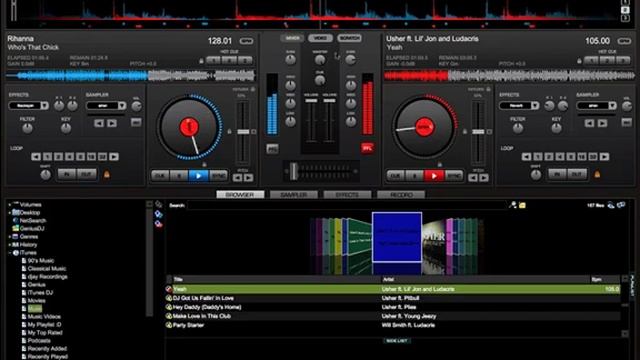Viewport: 640px width, 360px height.
Task: Click the left deck jog wheel
Action: coord(189,127)
